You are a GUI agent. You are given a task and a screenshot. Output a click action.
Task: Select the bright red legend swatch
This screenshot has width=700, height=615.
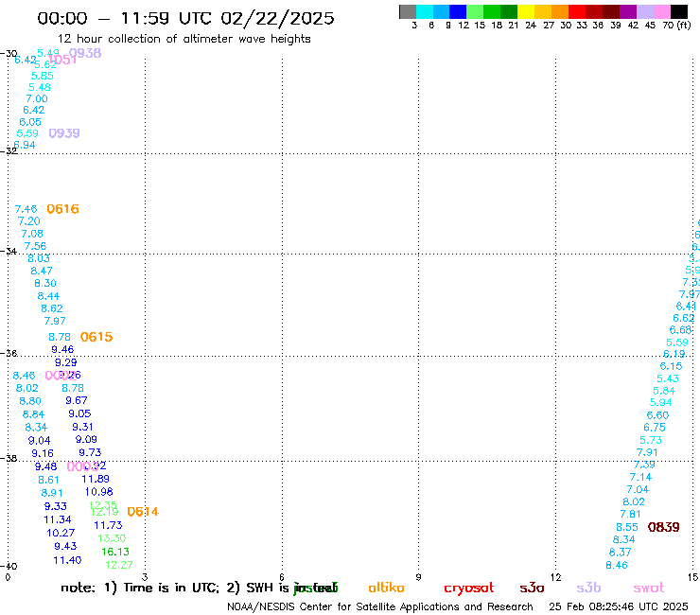point(577,12)
